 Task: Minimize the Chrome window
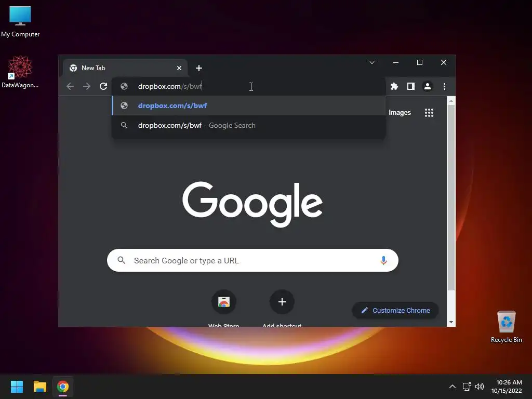395,62
